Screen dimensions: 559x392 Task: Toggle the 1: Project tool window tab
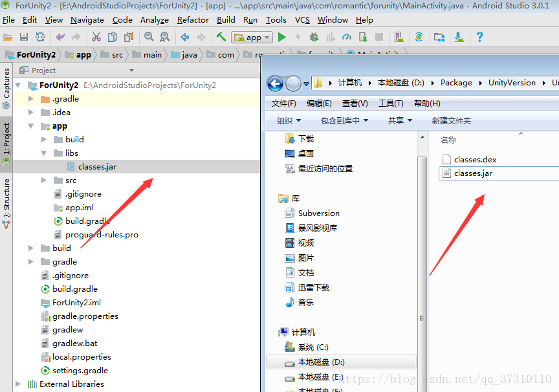6,144
